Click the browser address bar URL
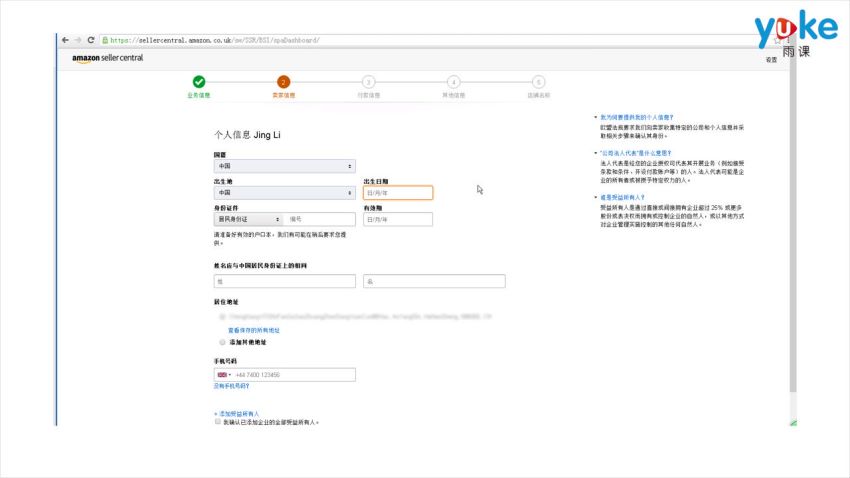 215,40
